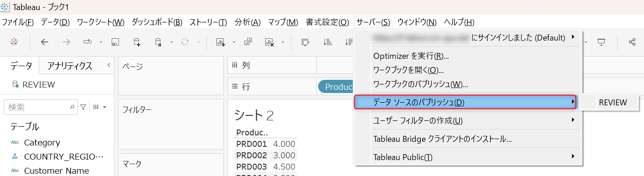Click the Undo back arrow

coord(45,42)
